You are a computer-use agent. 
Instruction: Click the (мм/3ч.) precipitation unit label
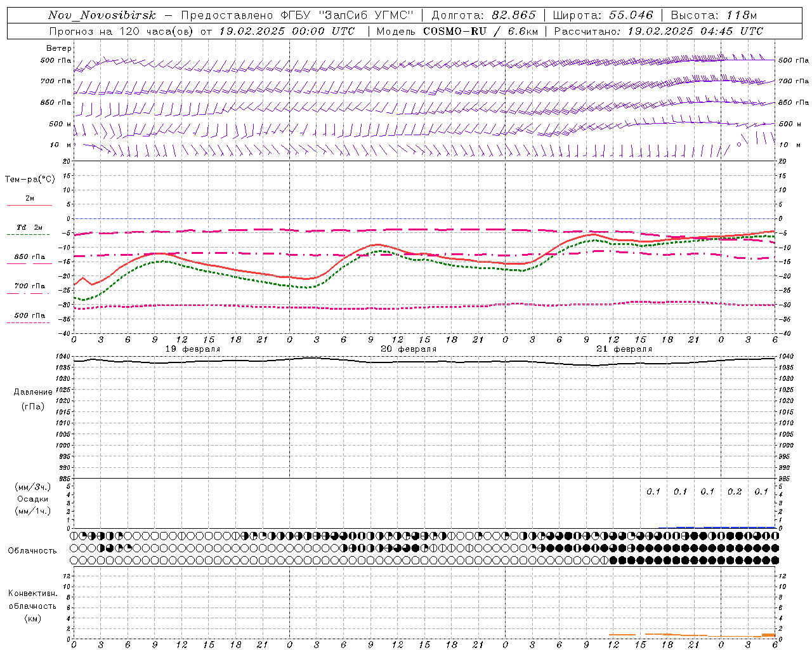(33, 487)
